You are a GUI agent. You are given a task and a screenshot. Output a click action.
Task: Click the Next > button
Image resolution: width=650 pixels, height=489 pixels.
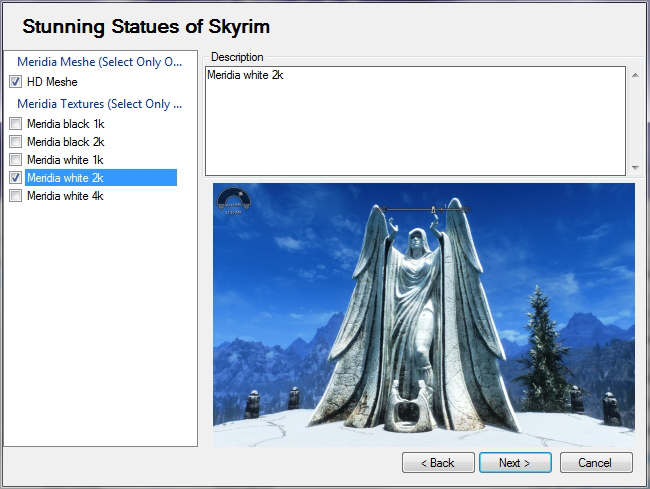coord(515,462)
